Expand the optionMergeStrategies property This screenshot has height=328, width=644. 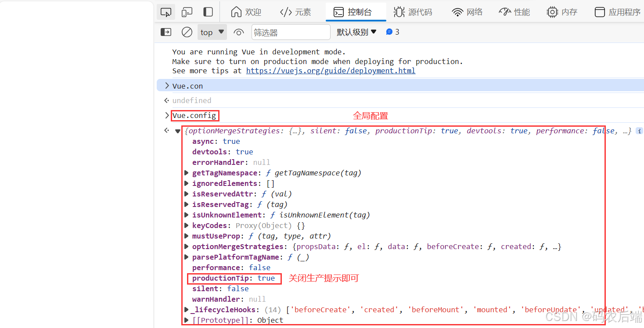click(x=186, y=246)
